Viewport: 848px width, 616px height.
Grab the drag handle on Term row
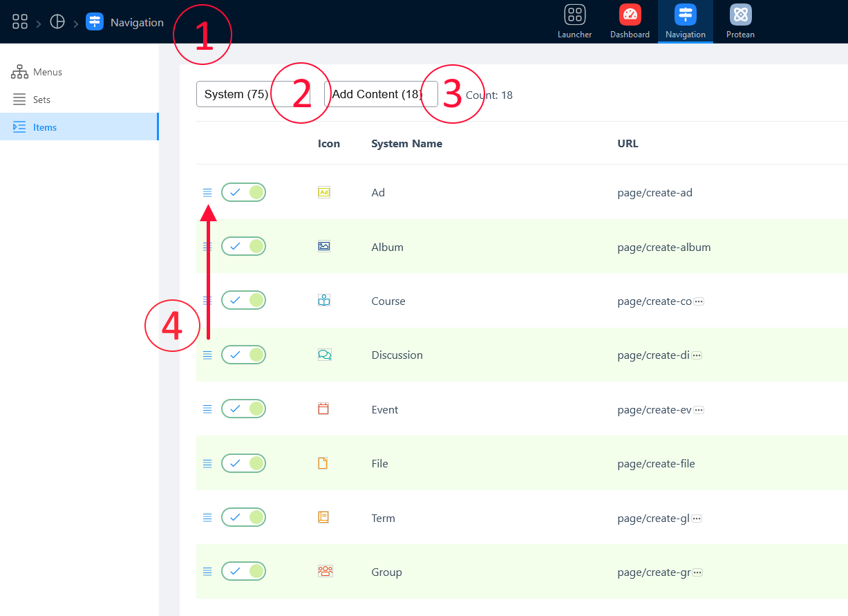207,517
